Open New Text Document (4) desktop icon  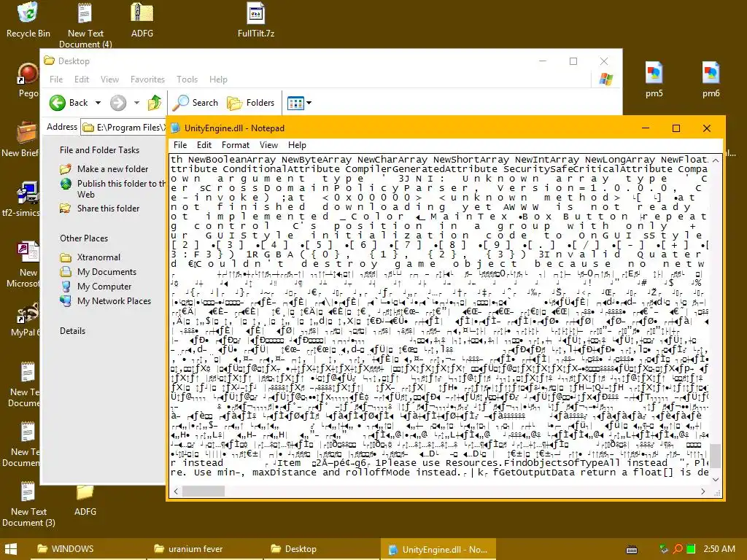tap(85, 24)
